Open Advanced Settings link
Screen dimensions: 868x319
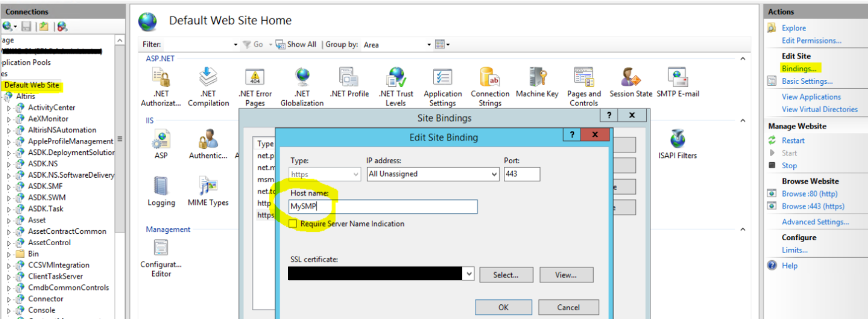pos(815,222)
